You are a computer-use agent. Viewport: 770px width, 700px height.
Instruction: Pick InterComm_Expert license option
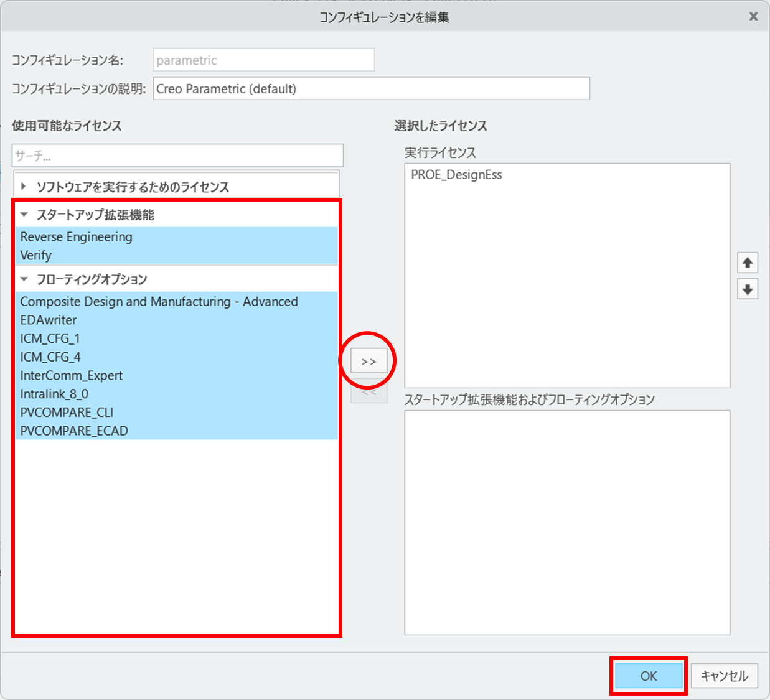click(x=72, y=376)
